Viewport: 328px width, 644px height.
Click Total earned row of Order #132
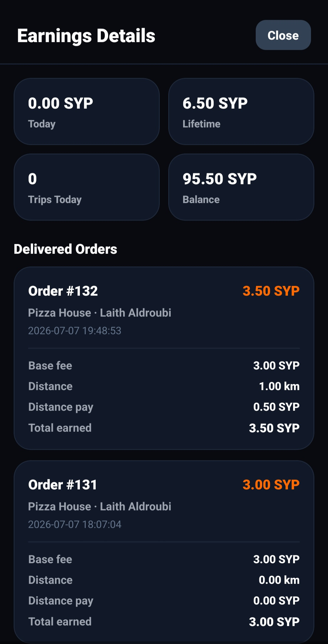pos(164,428)
